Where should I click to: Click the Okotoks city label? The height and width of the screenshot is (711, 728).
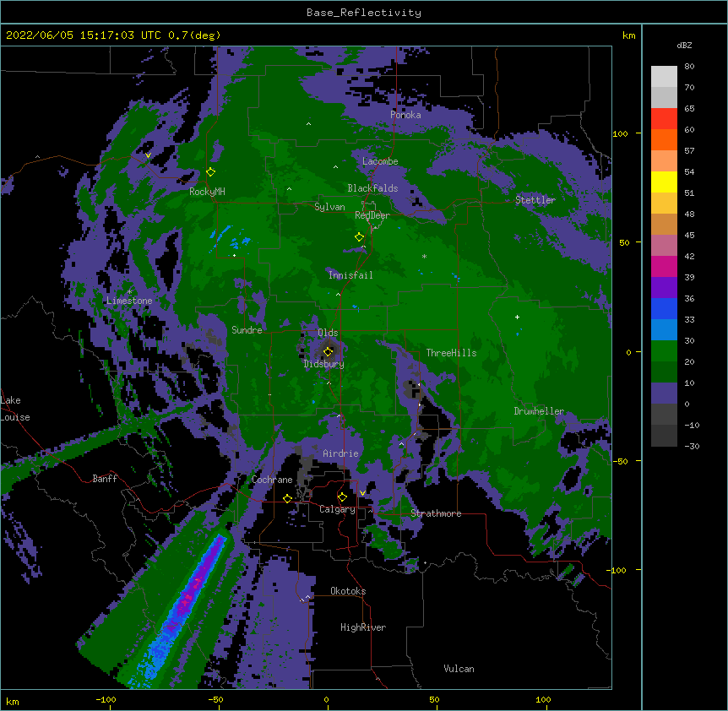[x=348, y=591]
